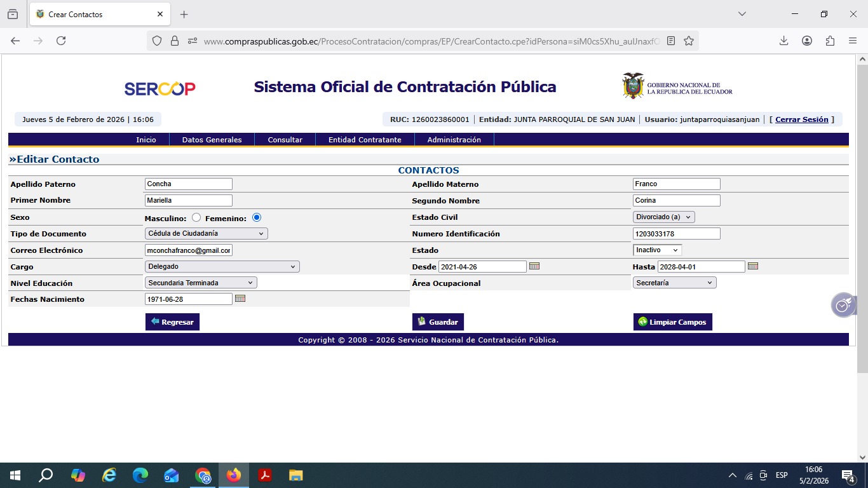Image resolution: width=868 pixels, height=488 pixels.
Task: Click the floating clock assistant icon
Action: (x=843, y=306)
